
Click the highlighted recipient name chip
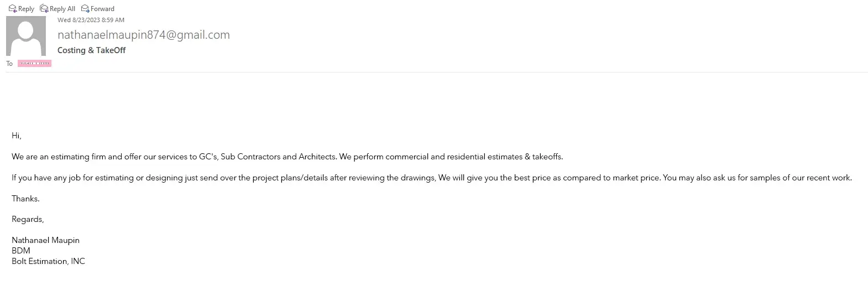(34, 64)
